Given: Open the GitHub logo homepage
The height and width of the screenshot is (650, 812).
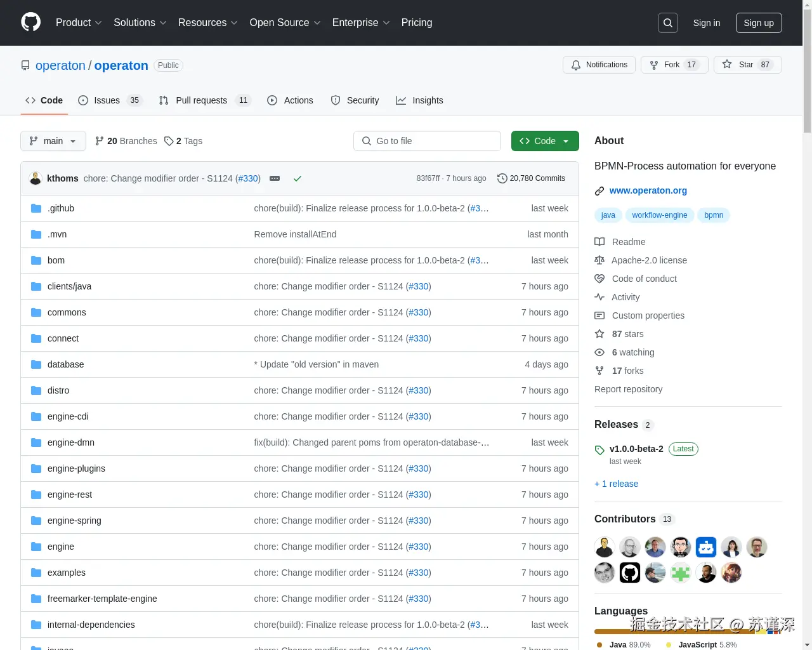Looking at the screenshot, I should 30,22.
